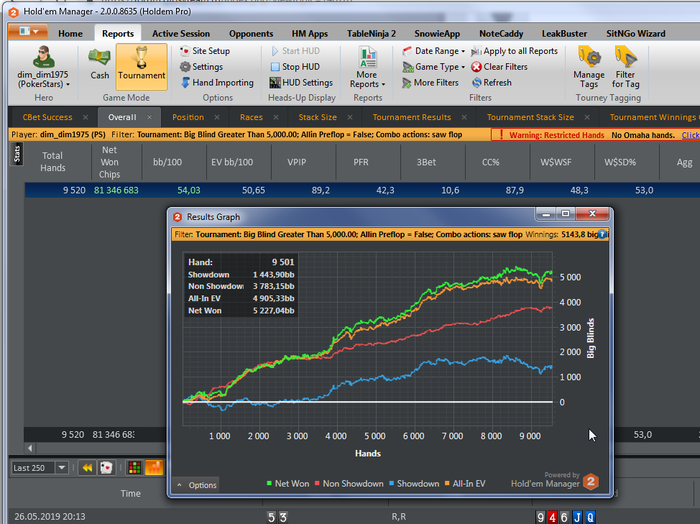Click the playing cards replayer icon
The height and width of the screenshot is (524, 700).
point(106,468)
